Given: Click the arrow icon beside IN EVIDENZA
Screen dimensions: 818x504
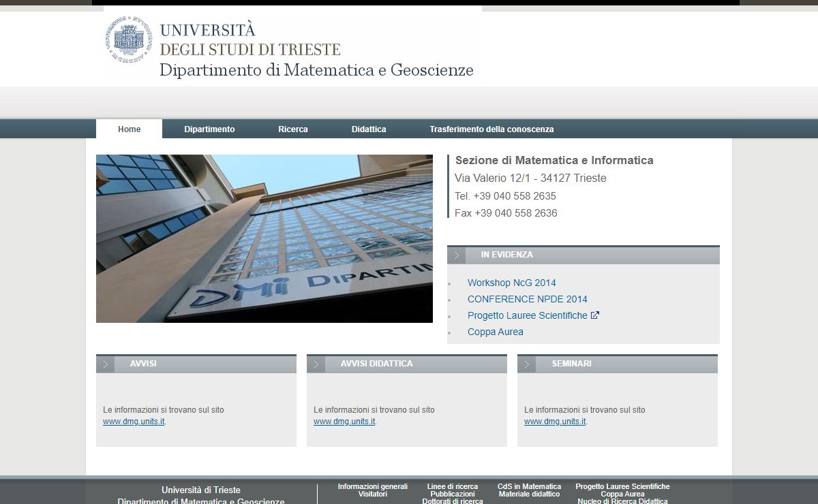Looking at the screenshot, I should 457,255.
